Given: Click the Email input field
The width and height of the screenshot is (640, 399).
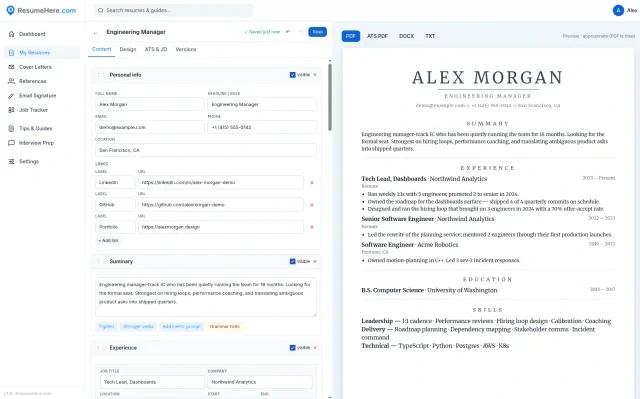Looking at the screenshot, I should click(150, 127).
